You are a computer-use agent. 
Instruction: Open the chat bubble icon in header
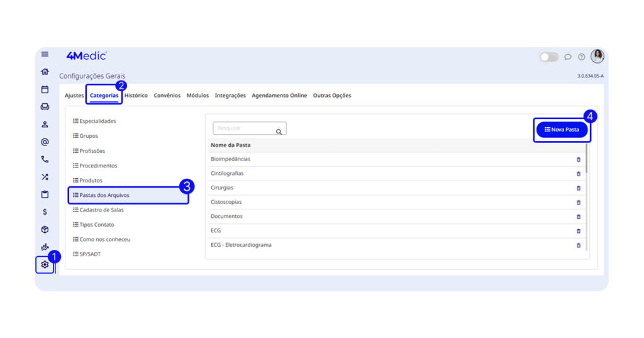567,57
